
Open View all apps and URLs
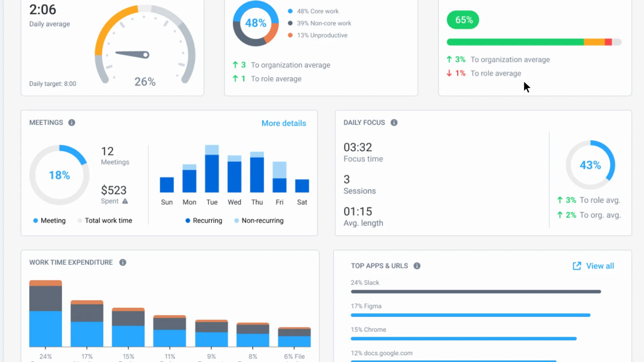600,266
